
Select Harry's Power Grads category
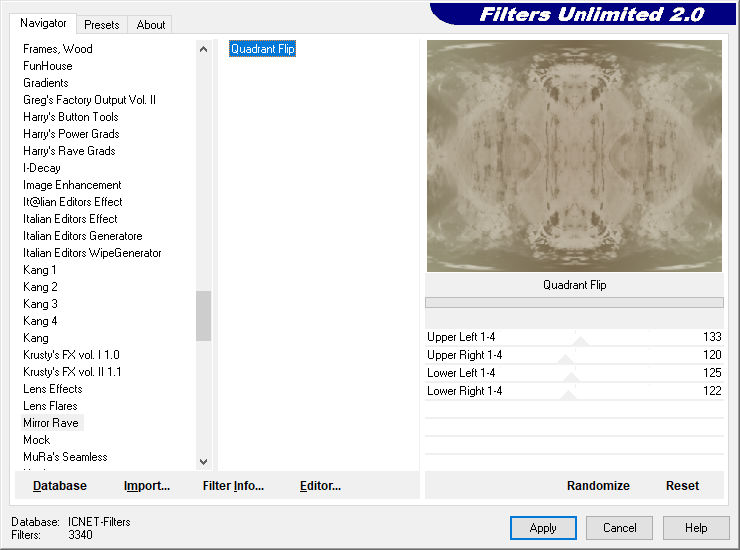[x=71, y=134]
